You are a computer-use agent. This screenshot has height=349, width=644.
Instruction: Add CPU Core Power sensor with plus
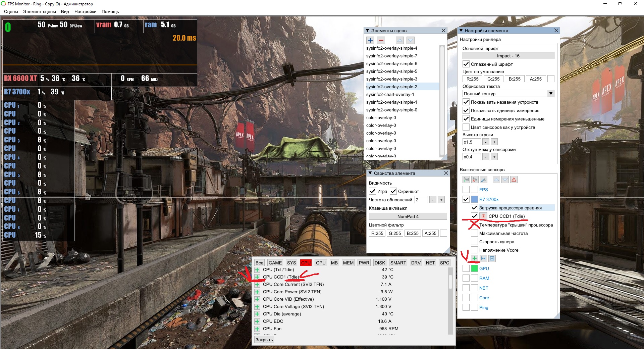pyautogui.click(x=257, y=292)
